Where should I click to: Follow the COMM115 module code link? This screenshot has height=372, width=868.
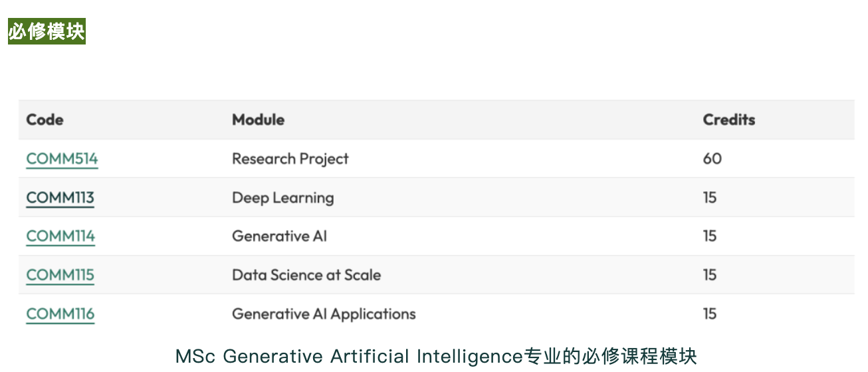tap(60, 275)
